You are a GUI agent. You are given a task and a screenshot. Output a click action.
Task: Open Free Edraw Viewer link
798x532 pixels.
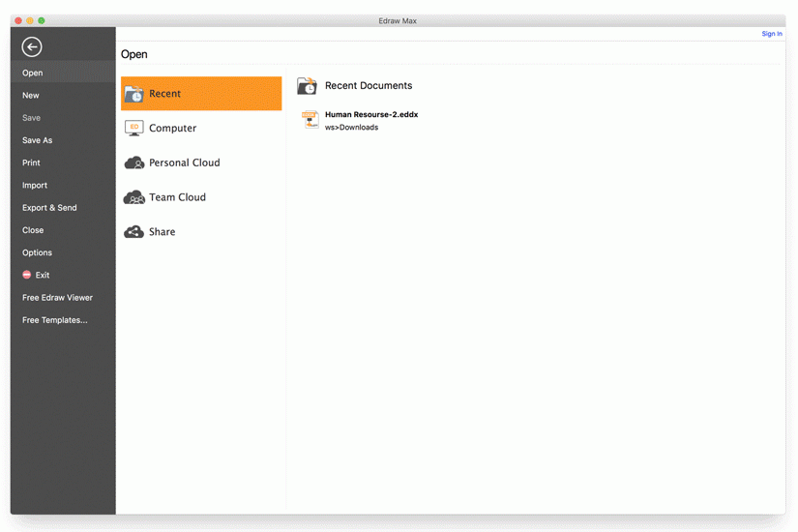(x=58, y=298)
